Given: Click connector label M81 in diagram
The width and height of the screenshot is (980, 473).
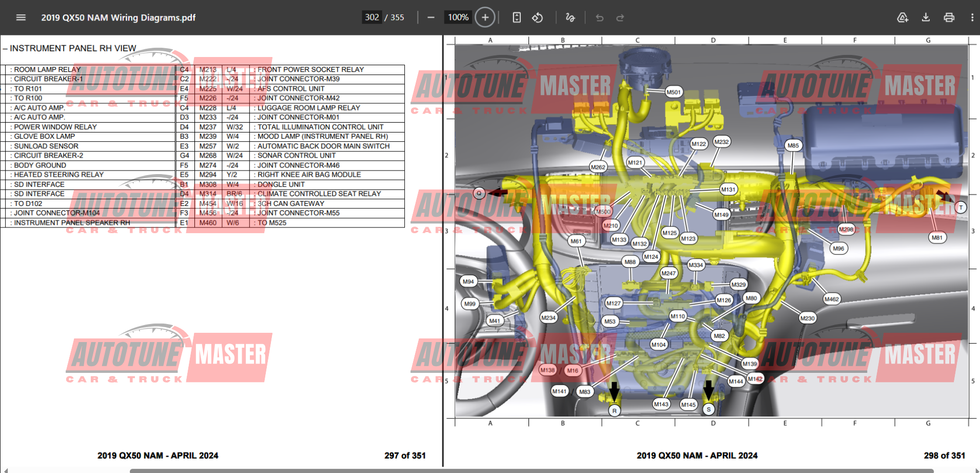Looking at the screenshot, I should [937, 237].
